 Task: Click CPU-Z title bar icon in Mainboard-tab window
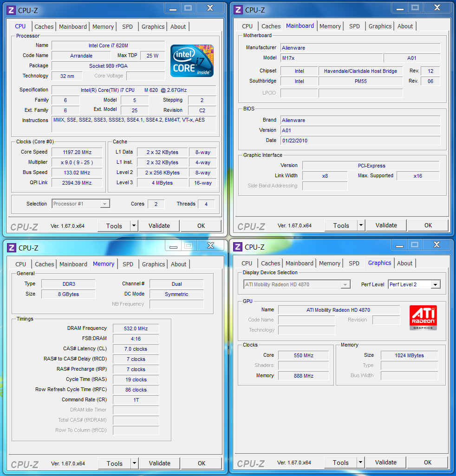coord(238,9)
